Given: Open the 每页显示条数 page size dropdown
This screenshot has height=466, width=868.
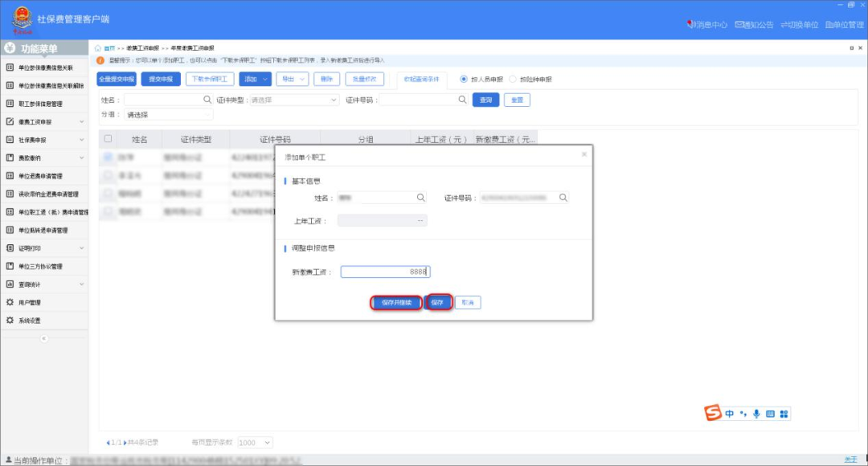Looking at the screenshot, I should coord(256,443).
